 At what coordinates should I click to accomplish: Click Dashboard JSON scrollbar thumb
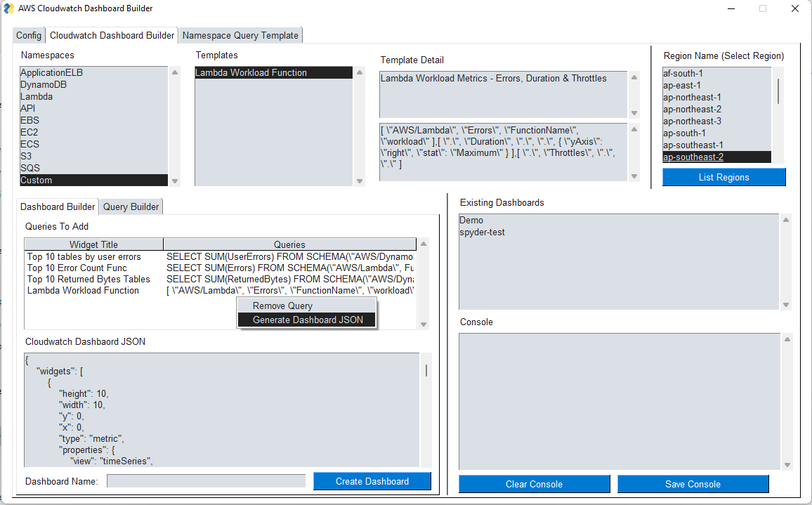point(426,370)
